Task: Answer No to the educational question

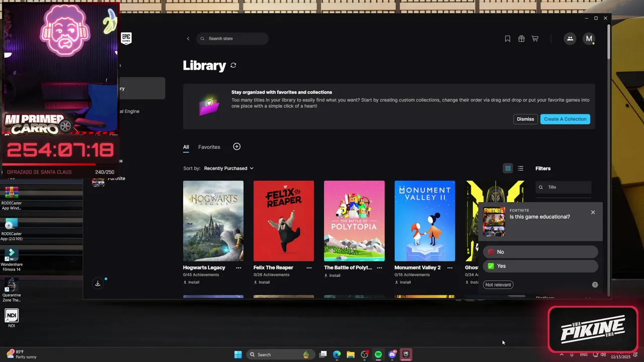Action: (x=540, y=252)
